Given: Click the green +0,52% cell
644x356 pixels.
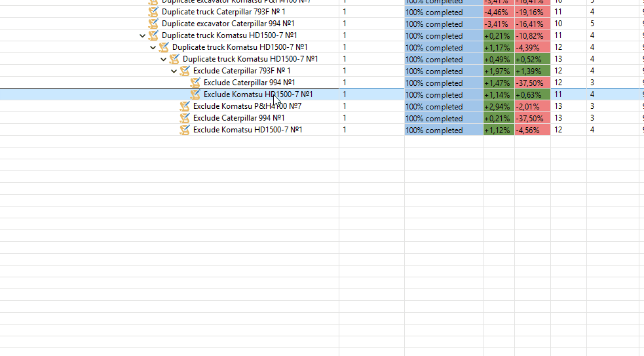Looking at the screenshot, I should (532, 60).
